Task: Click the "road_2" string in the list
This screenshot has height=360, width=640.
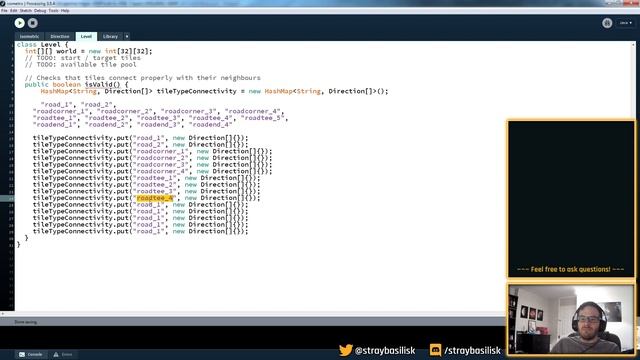Action: 96,104
